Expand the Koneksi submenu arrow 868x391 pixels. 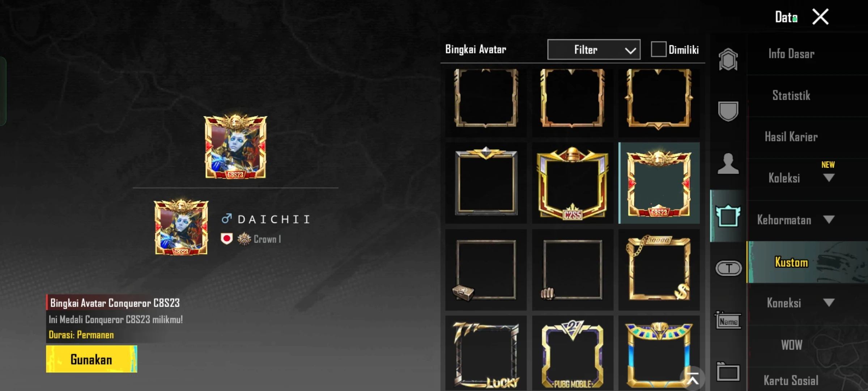(829, 303)
